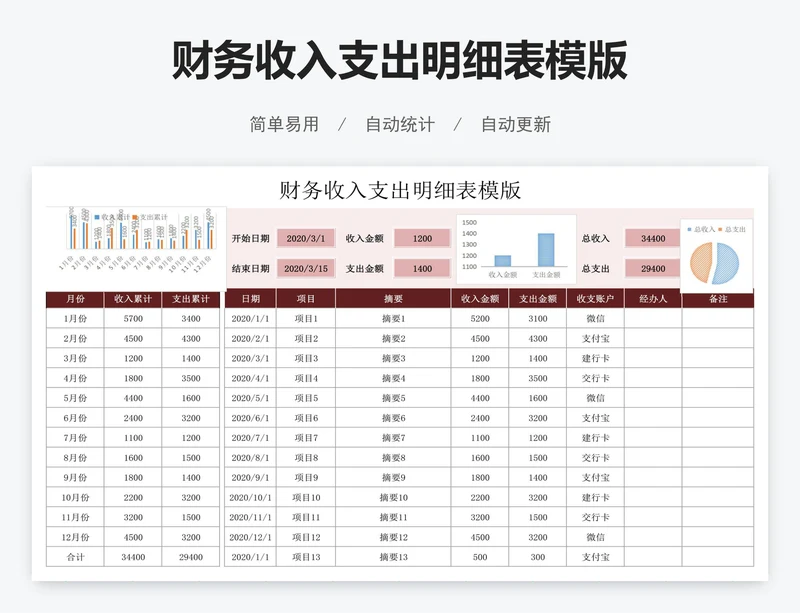This screenshot has height=613, width=800.
Task: Click the 合计 row label
Action: coord(75,557)
